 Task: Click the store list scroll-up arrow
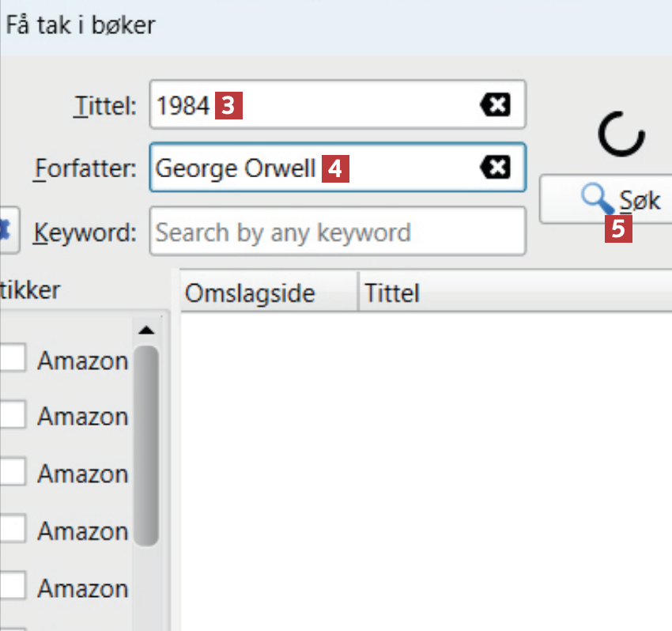pos(146,330)
